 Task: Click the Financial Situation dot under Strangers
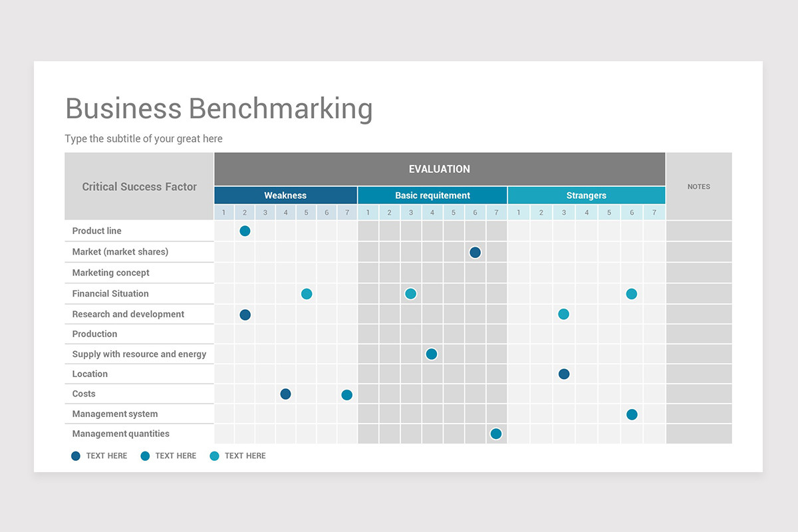tap(631, 293)
